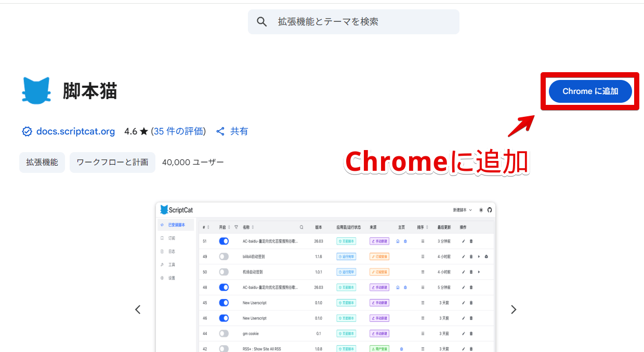This screenshot has height=352, width=644.
Task: Open the ScriptCat screenshot preview image
Action: (325, 277)
